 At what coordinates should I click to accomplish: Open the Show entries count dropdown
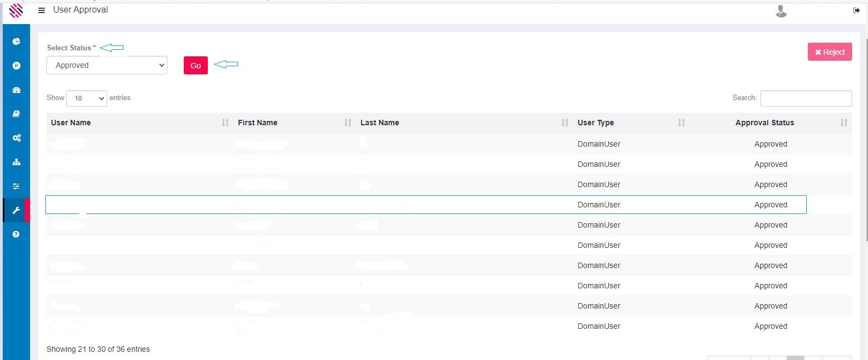pos(86,98)
